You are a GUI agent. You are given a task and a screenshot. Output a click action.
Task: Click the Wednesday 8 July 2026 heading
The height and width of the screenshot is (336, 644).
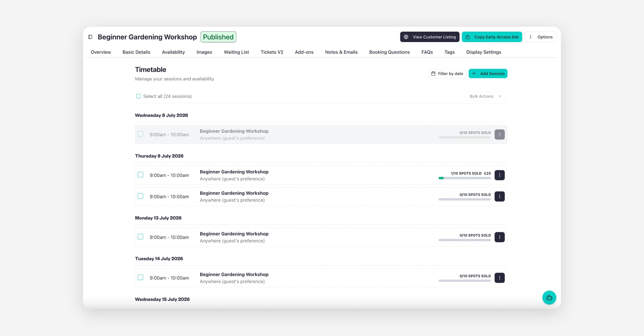click(161, 115)
